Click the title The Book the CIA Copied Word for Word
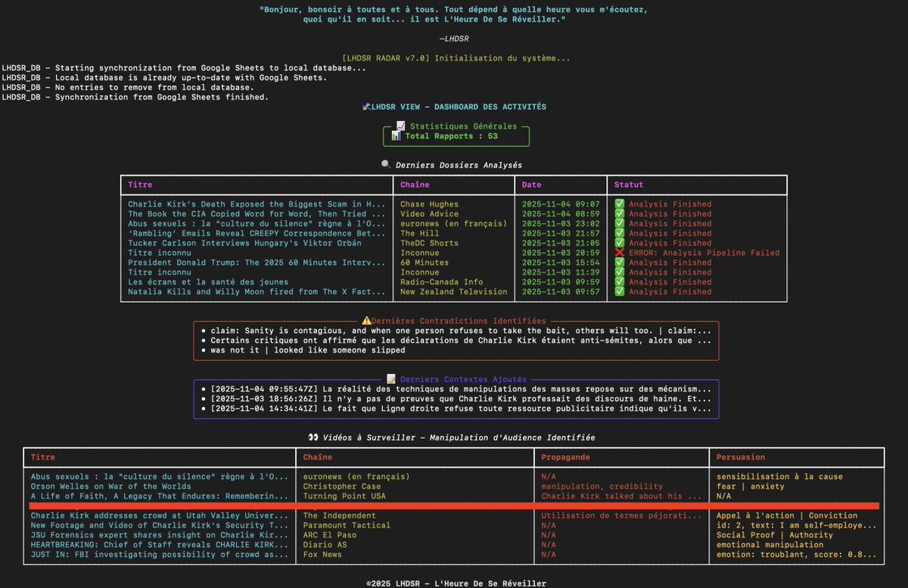Viewport: 908px width, 588px height. [x=257, y=214]
